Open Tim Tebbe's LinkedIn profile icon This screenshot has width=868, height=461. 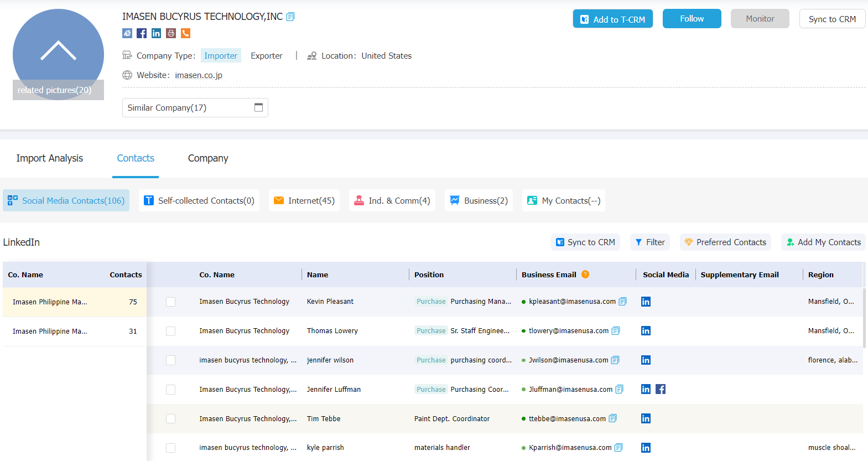point(646,418)
